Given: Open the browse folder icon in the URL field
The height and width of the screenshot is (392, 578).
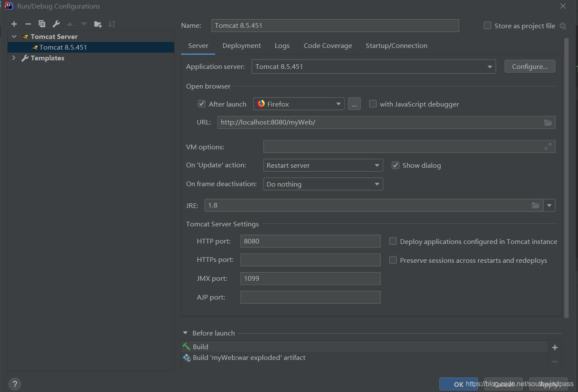Looking at the screenshot, I should [548, 122].
